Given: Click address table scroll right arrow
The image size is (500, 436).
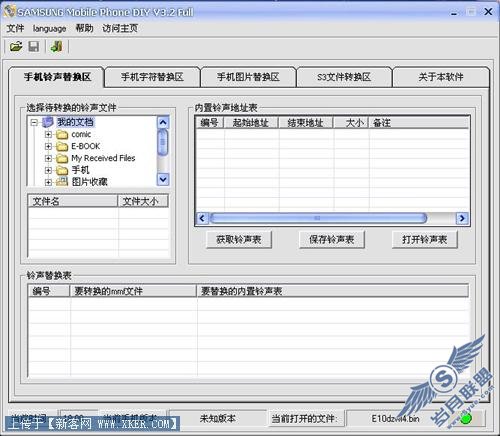Looking at the screenshot, I should coord(462,218).
